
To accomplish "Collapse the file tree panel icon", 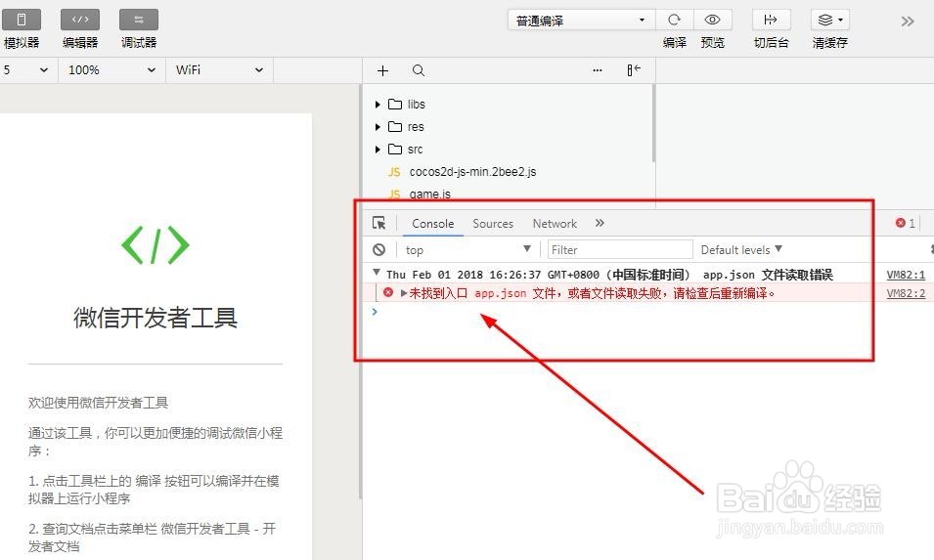I will click(x=634, y=70).
